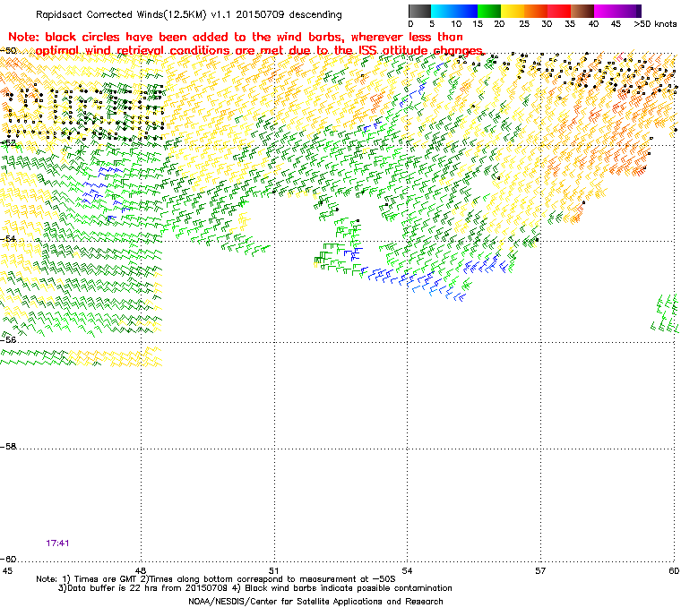
Task: Click the orange 25-30 knots color segment
Action: click(x=536, y=11)
